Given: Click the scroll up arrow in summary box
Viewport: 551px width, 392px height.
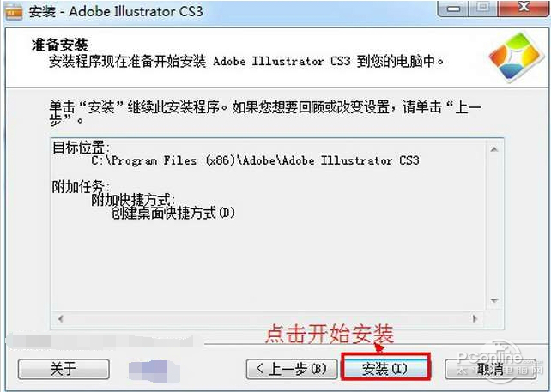Looking at the screenshot, I should 494,149.
